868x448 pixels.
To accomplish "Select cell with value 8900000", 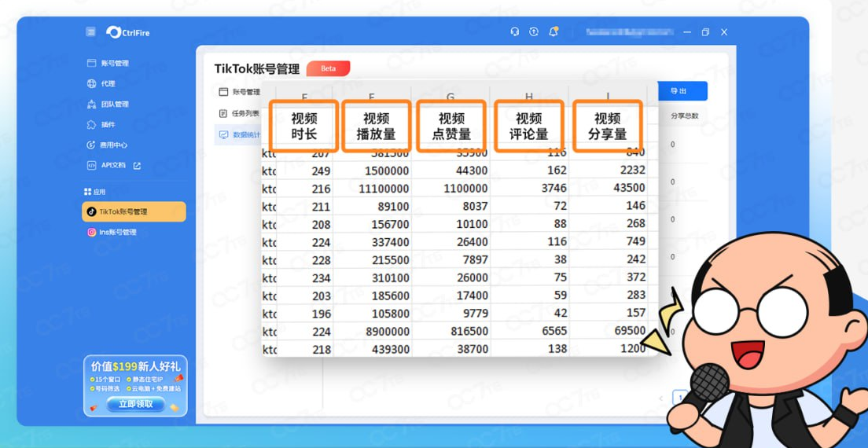I will click(372, 332).
